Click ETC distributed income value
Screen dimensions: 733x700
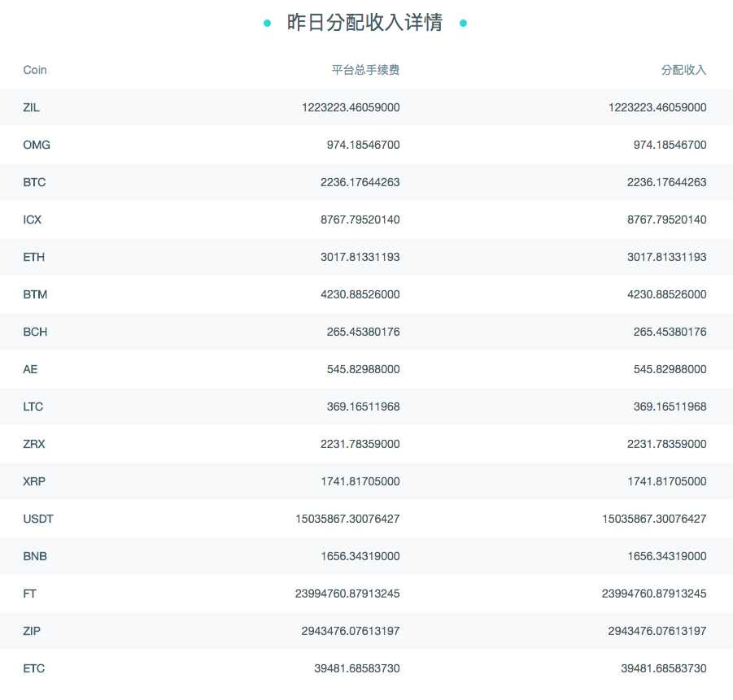tap(663, 668)
